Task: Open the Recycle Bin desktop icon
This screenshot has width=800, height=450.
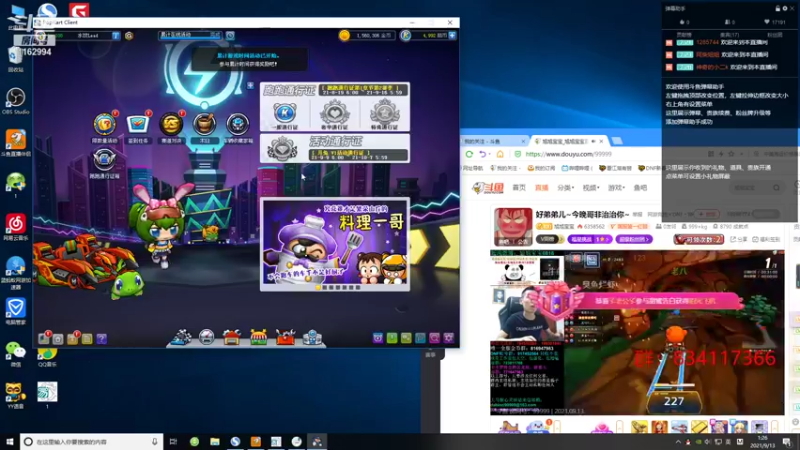Action: point(15,59)
